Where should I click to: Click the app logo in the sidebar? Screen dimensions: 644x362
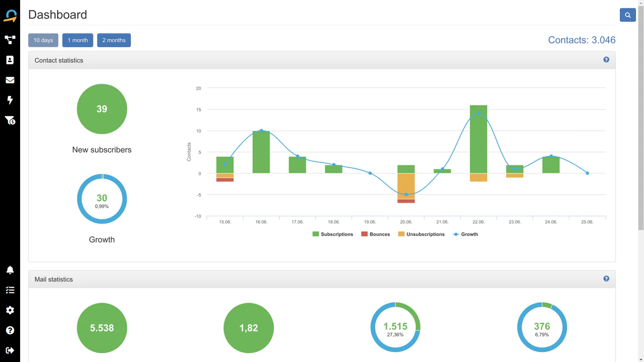(x=10, y=16)
